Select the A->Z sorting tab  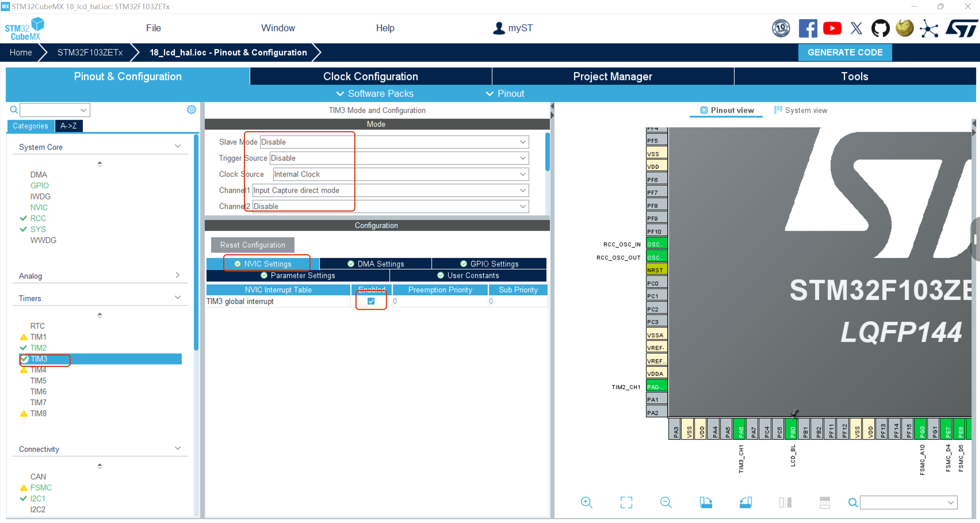point(69,126)
